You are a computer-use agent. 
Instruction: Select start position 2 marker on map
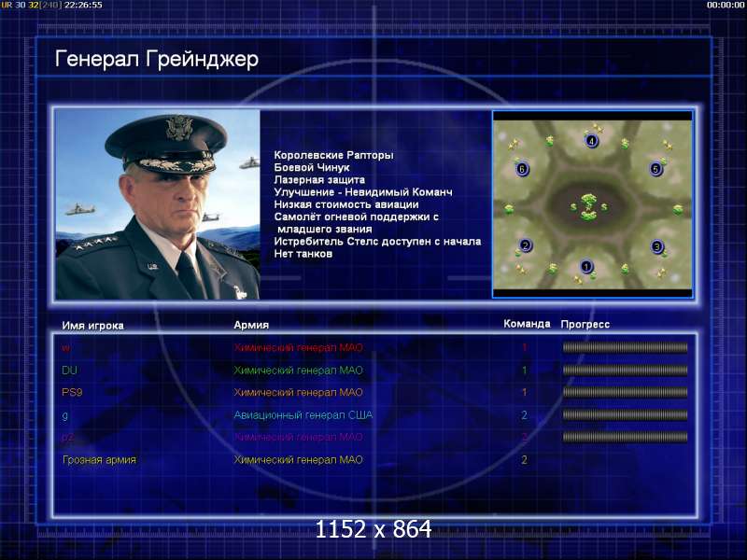click(525, 245)
